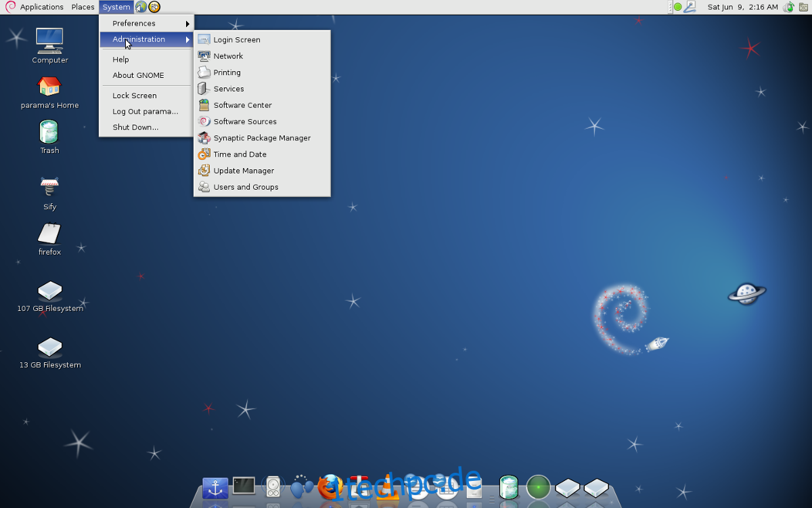
Task: Select the 107 GB Filesystem drive icon
Action: click(50, 297)
